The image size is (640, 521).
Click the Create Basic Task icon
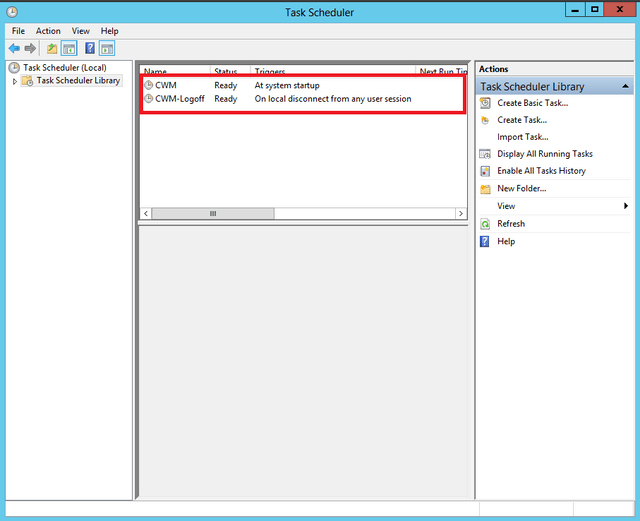click(485, 103)
